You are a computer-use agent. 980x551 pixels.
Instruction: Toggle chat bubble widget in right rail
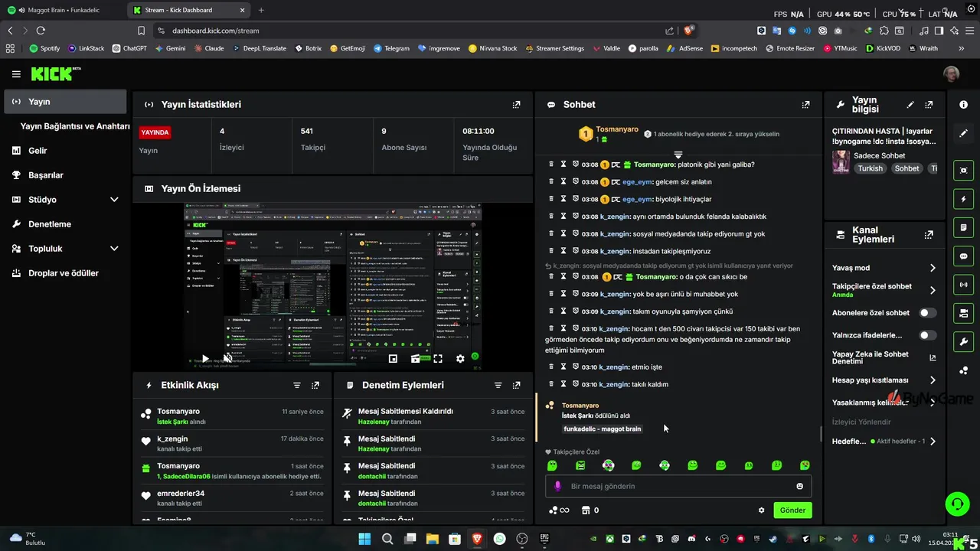(x=963, y=256)
